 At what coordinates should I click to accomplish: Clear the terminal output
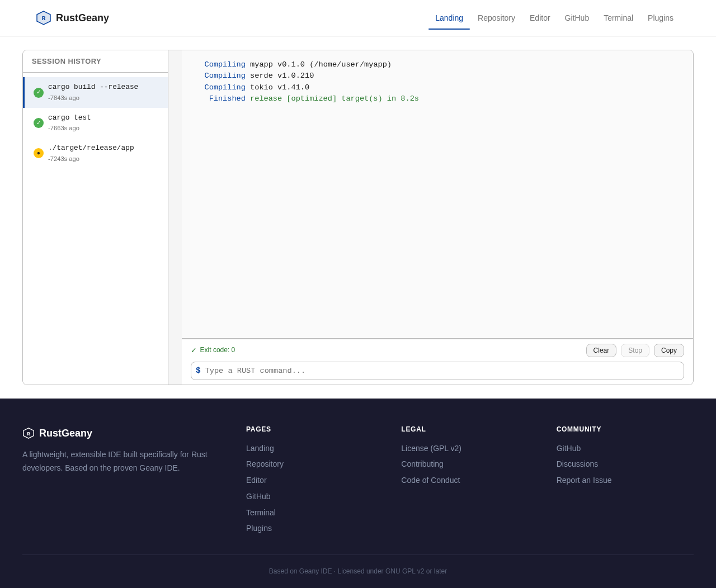point(601,350)
